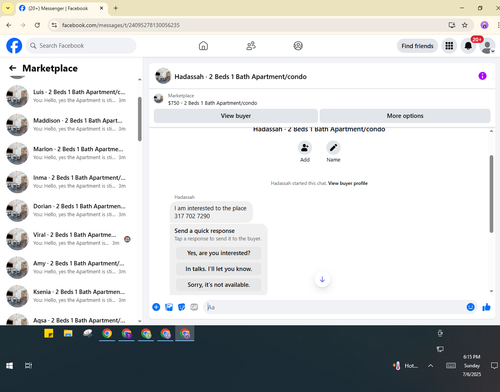Open the emoji picker

470,307
